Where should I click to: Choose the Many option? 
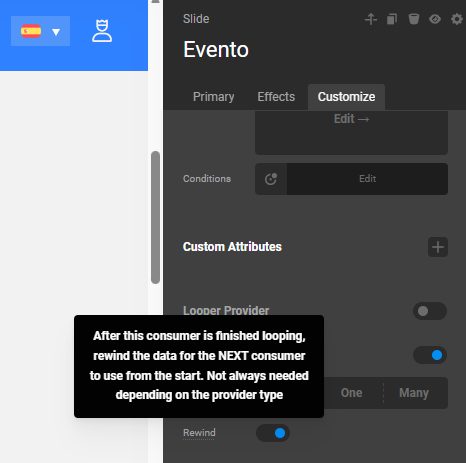pyautogui.click(x=414, y=393)
